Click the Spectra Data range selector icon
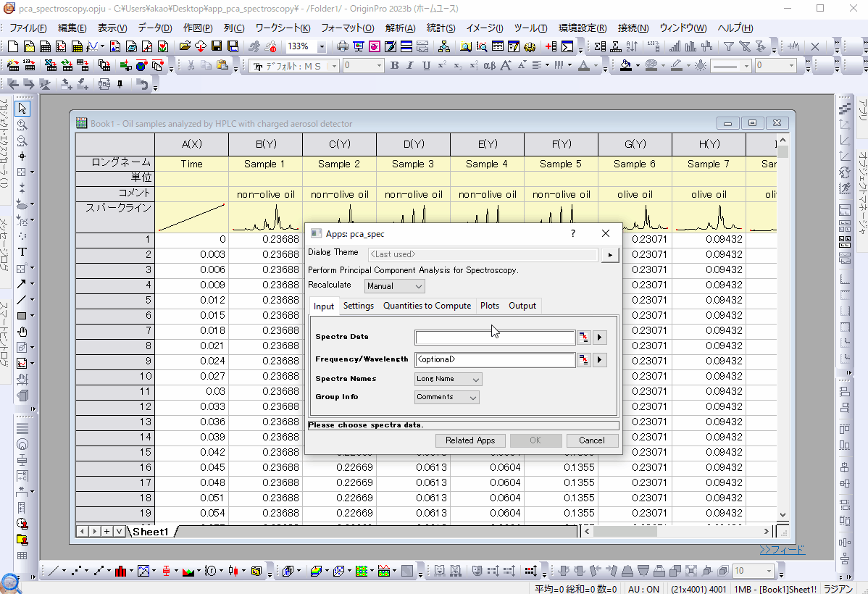Screen dimensions: 868x594 click(584, 337)
